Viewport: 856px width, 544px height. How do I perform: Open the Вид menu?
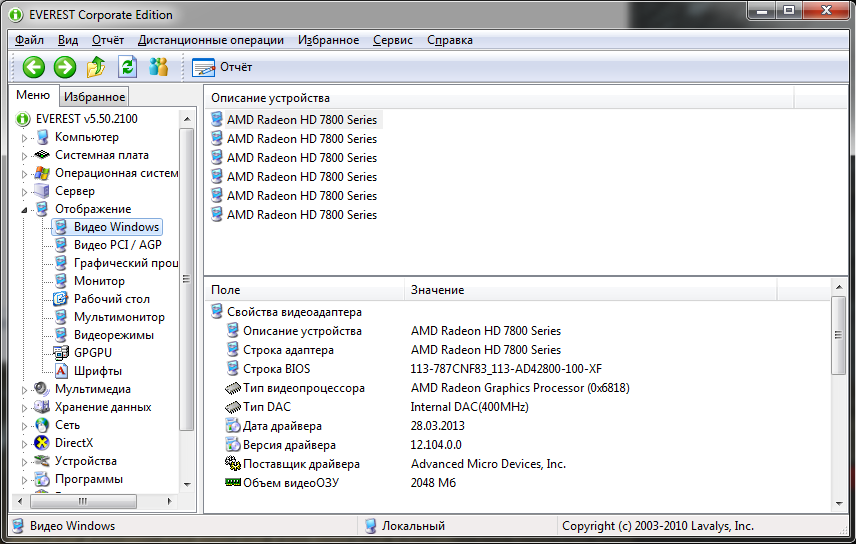68,40
